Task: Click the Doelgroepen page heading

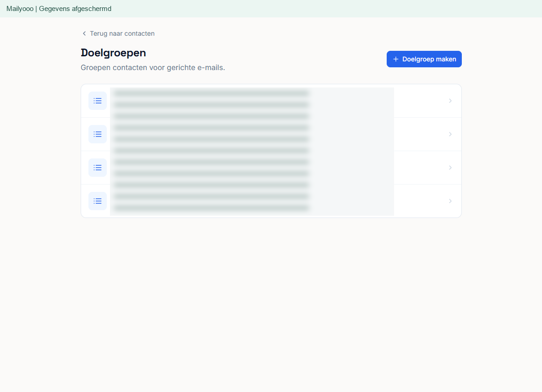Action: 113,53
